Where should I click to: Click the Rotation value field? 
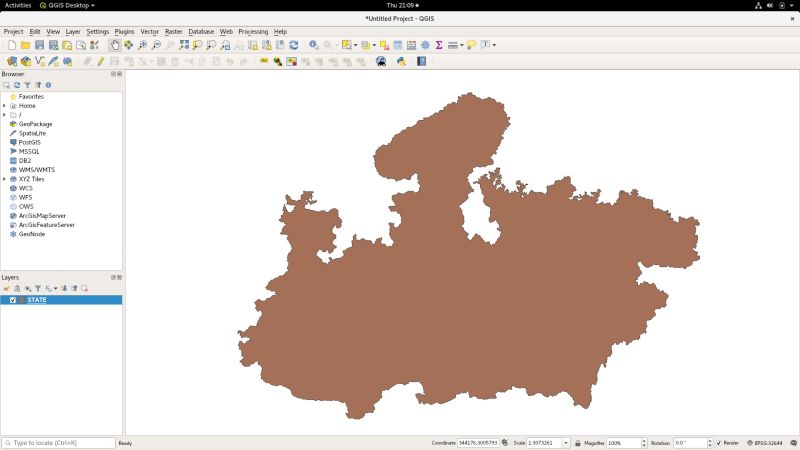[x=690, y=443]
